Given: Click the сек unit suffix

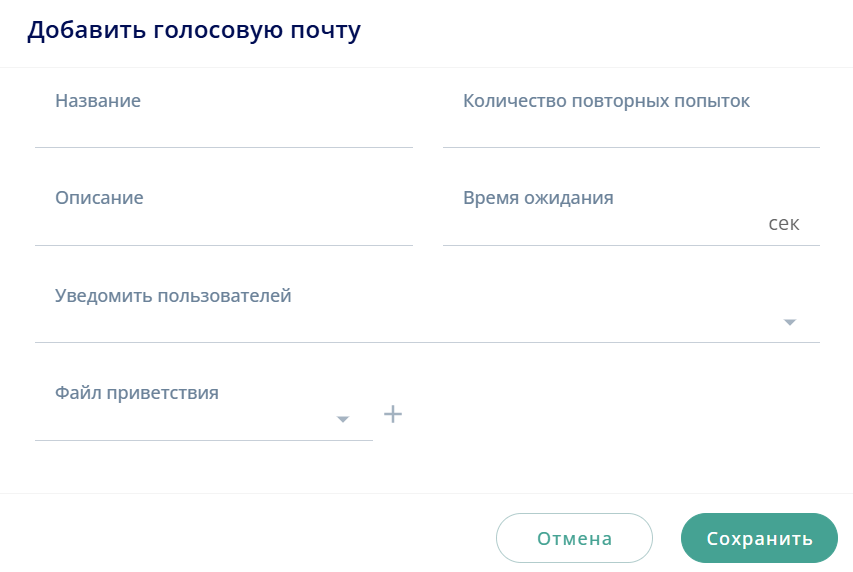Looking at the screenshot, I should [x=783, y=223].
